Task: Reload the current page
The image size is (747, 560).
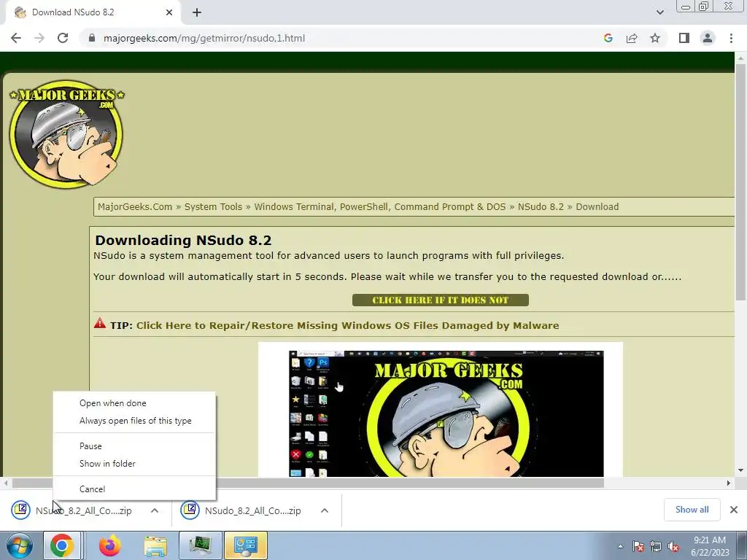Action: point(63,38)
